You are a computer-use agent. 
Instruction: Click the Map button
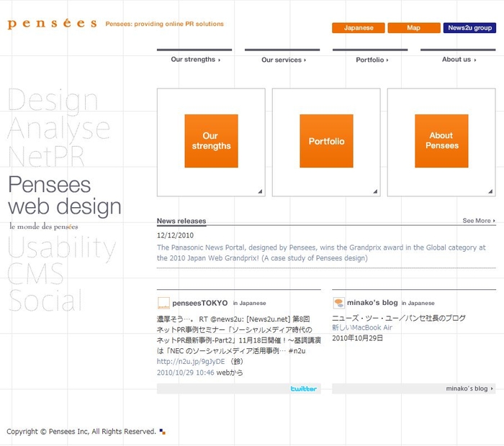(414, 28)
